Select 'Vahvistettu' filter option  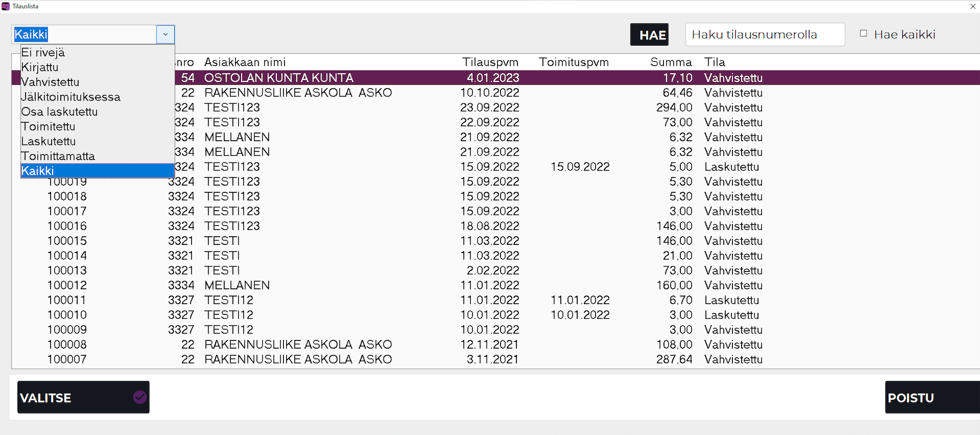(50, 82)
